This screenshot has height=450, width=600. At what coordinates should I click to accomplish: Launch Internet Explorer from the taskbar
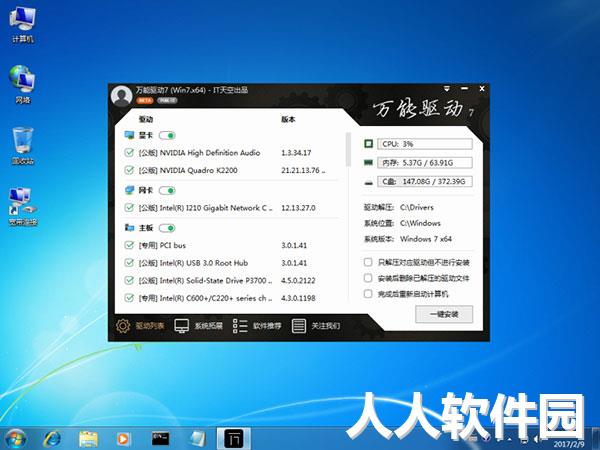point(52,439)
